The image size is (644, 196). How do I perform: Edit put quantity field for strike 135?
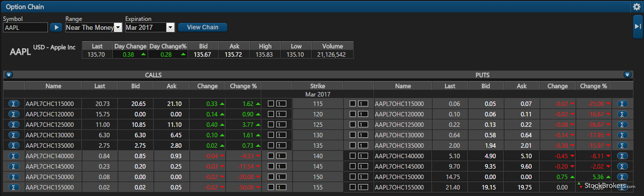(363, 145)
